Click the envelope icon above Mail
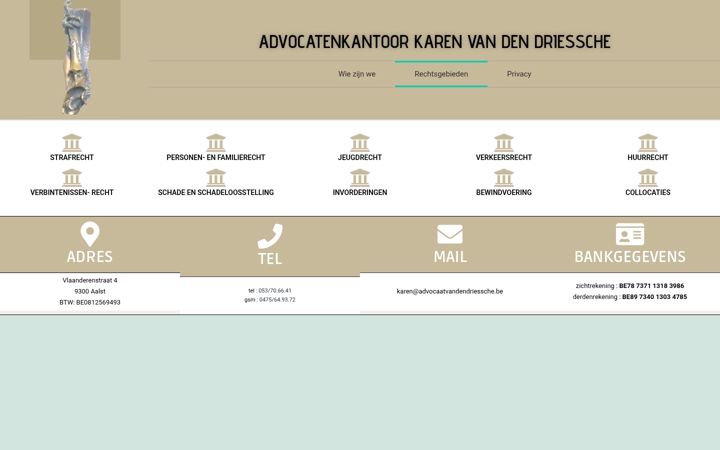The width and height of the screenshot is (720, 450). [450, 234]
